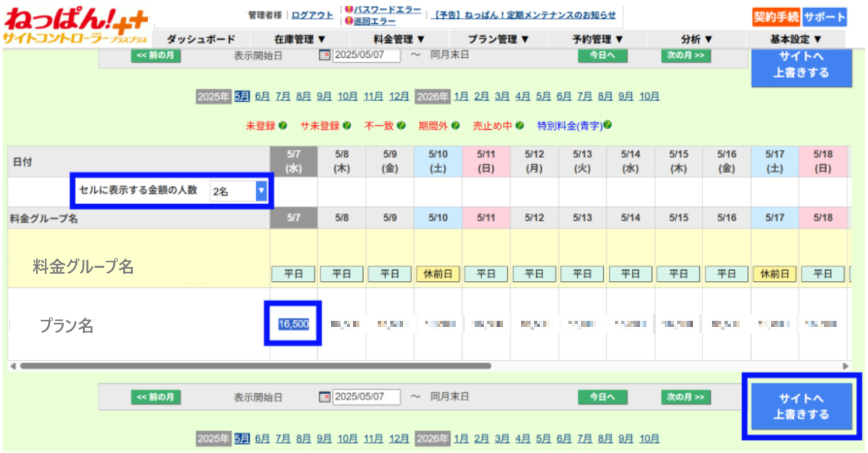
Task: Open calendar picker icon in lower date bar
Action: coord(325,398)
